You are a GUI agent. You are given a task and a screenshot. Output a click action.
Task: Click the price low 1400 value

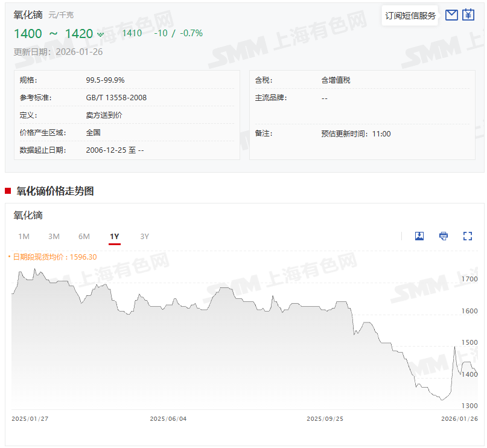tap(28, 34)
